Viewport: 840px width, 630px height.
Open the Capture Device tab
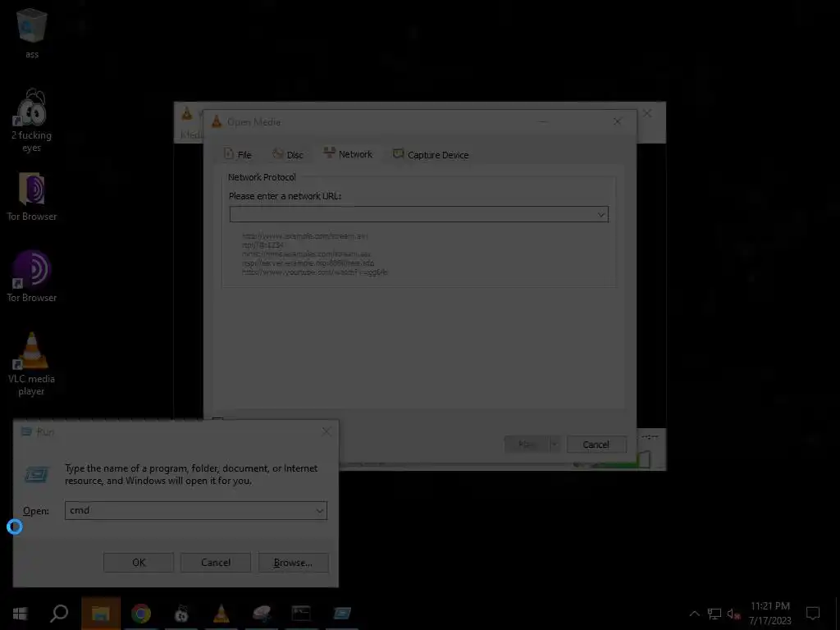click(431, 154)
